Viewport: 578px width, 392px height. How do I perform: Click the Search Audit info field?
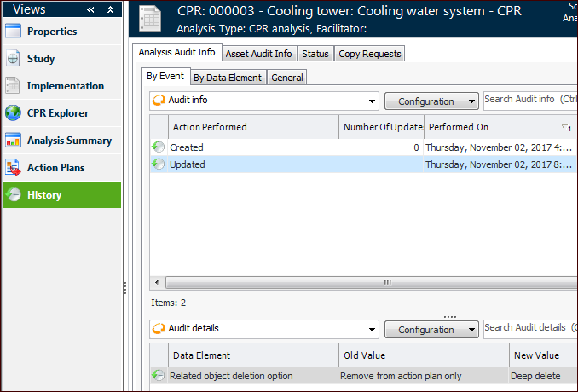tap(529, 100)
